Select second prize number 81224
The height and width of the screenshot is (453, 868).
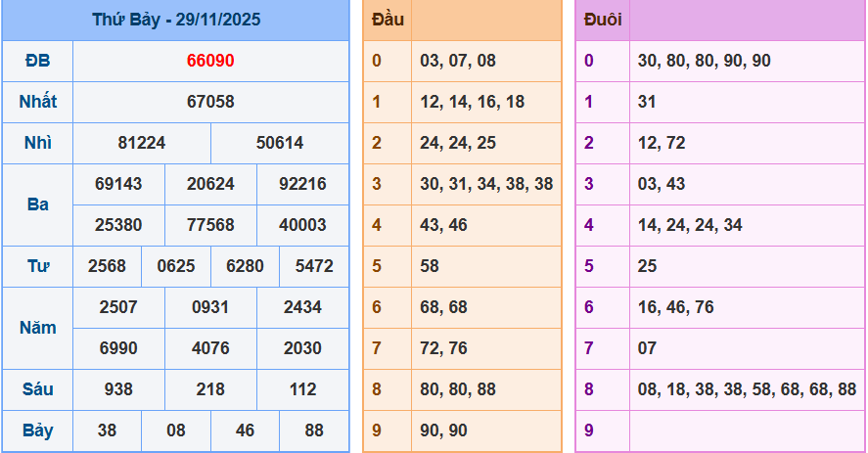[142, 143]
